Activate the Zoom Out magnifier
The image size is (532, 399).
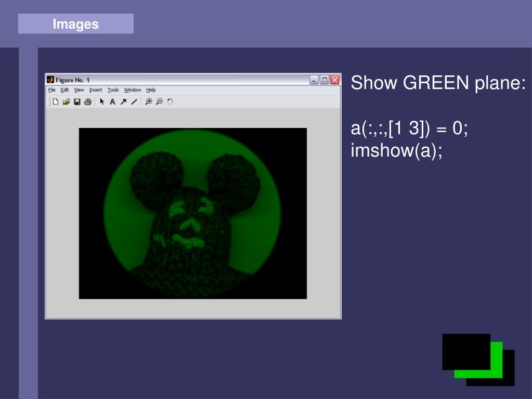coord(160,101)
